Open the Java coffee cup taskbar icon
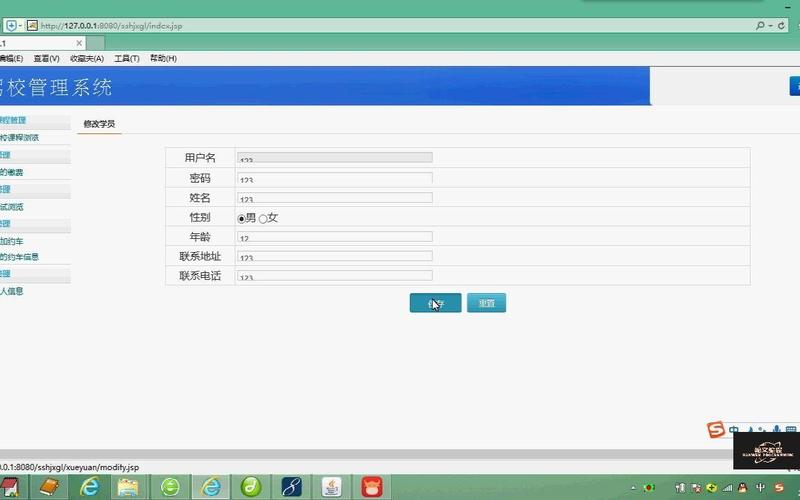The height and width of the screenshot is (500, 800). point(332,487)
